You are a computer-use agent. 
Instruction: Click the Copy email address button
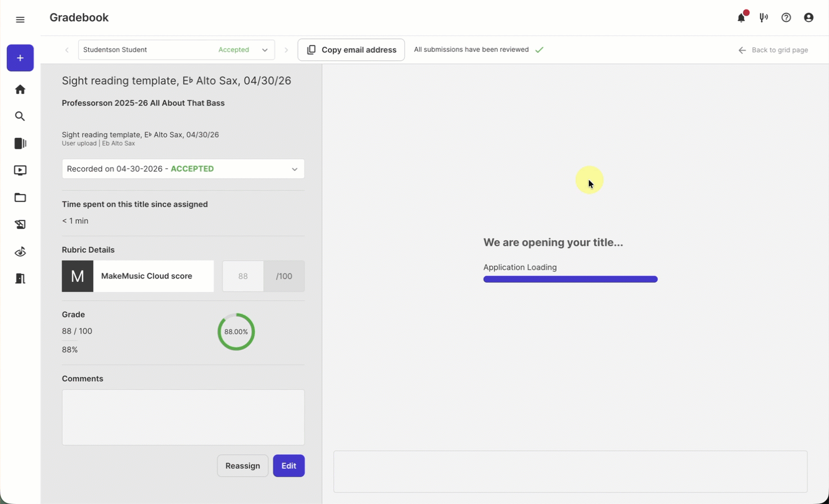coord(351,50)
